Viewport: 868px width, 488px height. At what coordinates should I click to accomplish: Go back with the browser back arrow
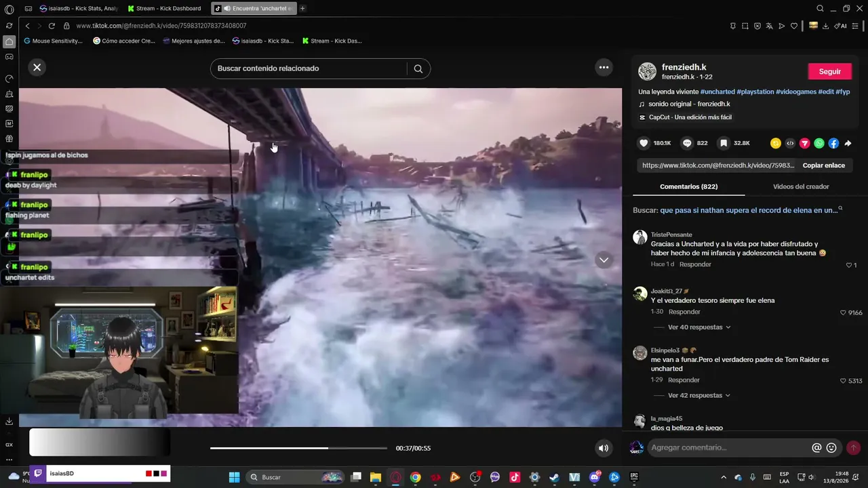[x=27, y=26]
